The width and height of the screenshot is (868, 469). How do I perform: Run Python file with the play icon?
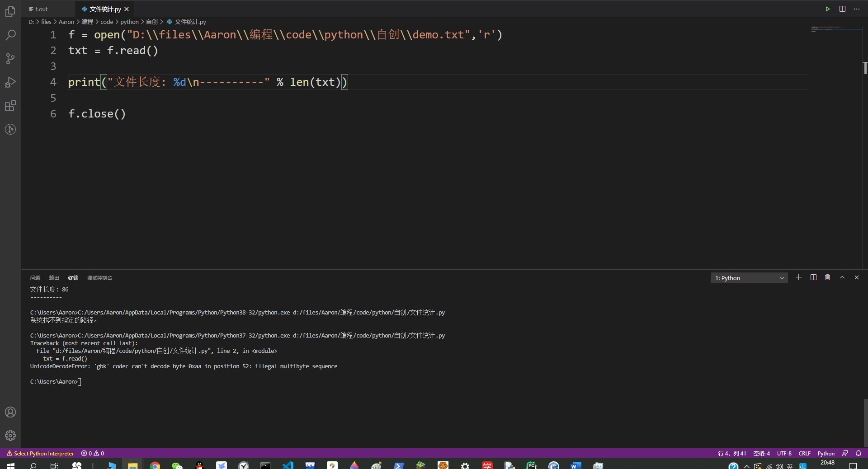click(827, 9)
